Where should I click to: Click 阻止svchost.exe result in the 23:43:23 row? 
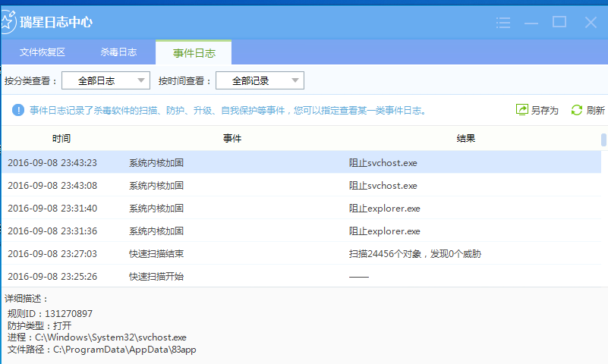click(x=383, y=162)
